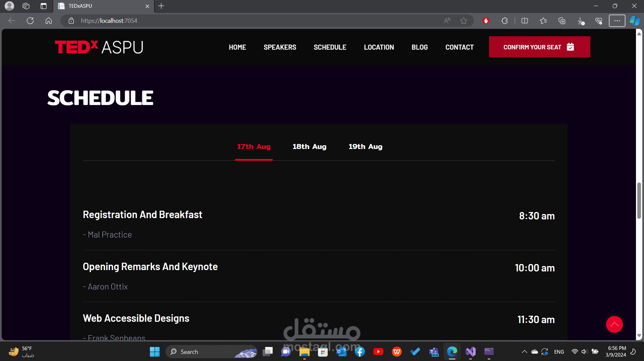The image size is (644, 361).
Task: View site information lock icon
Action: (71, 21)
